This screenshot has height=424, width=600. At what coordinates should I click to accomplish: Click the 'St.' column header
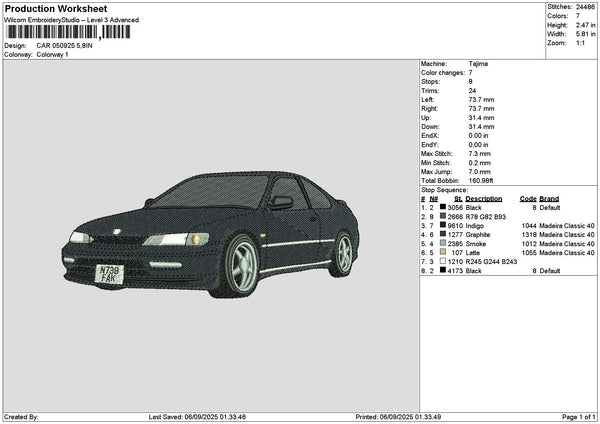point(458,199)
